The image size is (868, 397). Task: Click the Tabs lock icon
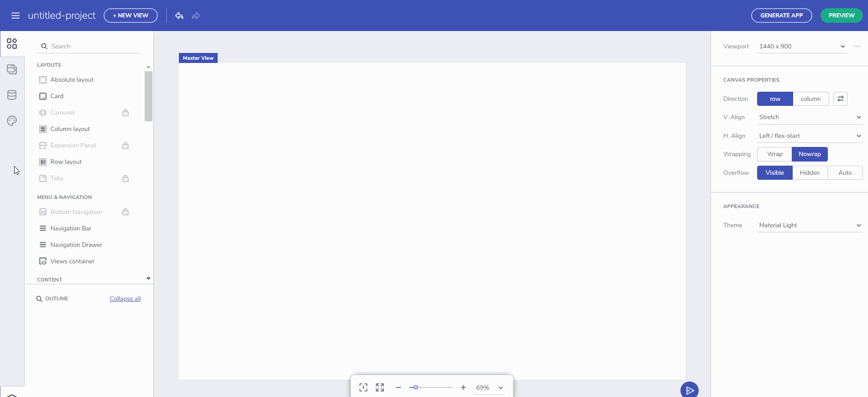[x=125, y=178]
